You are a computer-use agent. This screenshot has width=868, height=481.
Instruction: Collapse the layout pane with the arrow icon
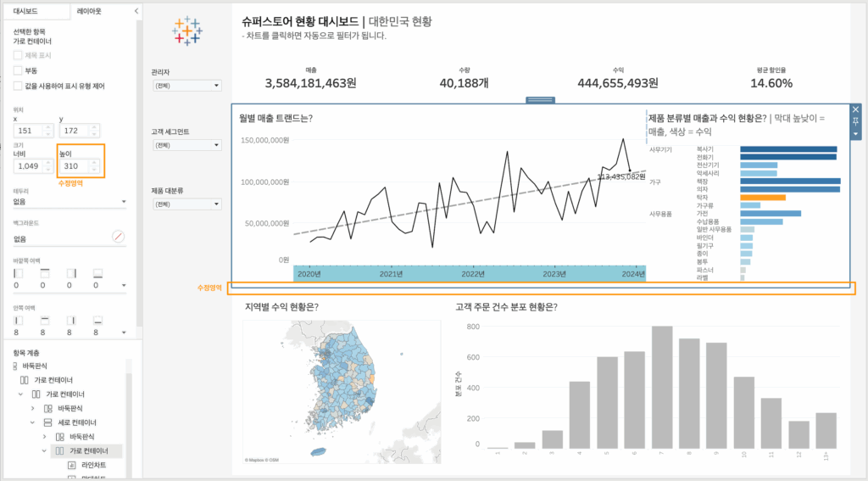(x=136, y=11)
